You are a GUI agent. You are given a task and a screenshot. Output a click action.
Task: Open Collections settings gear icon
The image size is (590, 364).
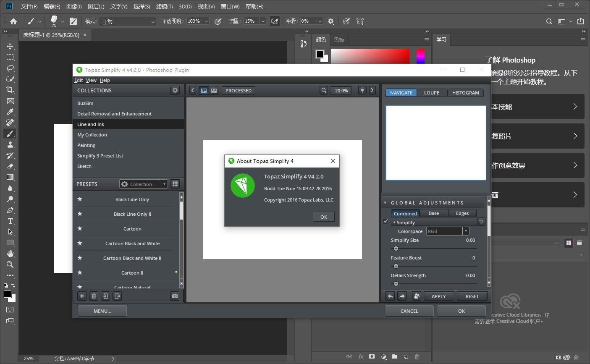pos(175,90)
